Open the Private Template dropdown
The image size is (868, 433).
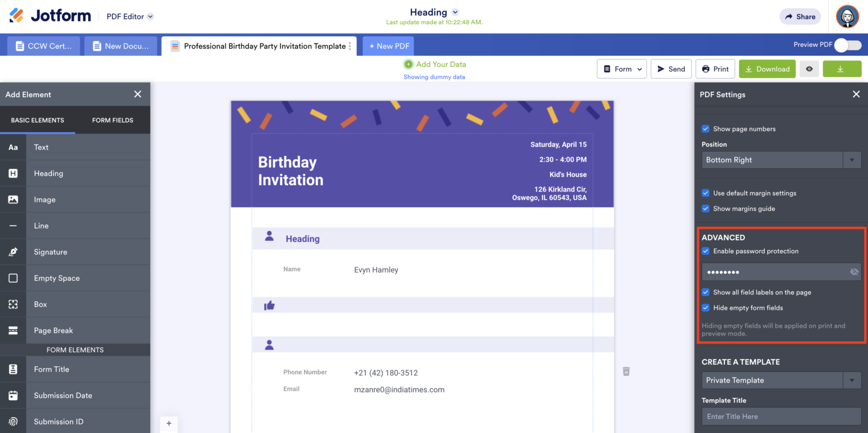click(851, 380)
